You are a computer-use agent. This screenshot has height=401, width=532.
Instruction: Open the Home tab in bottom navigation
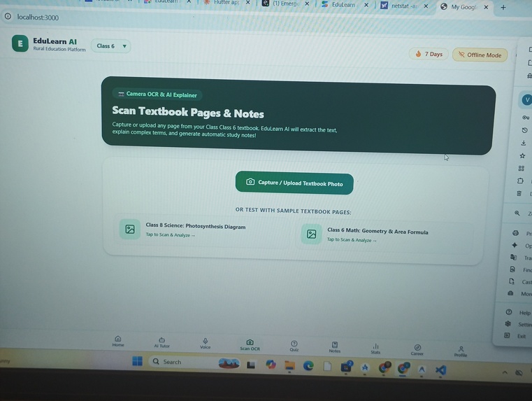118,342
